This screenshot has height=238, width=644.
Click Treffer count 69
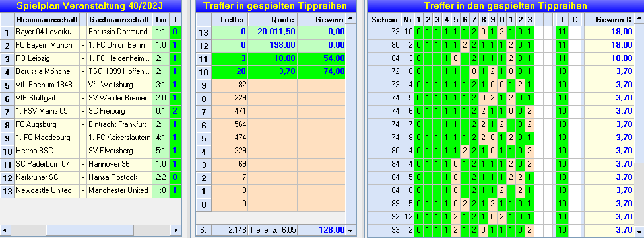[230, 164]
